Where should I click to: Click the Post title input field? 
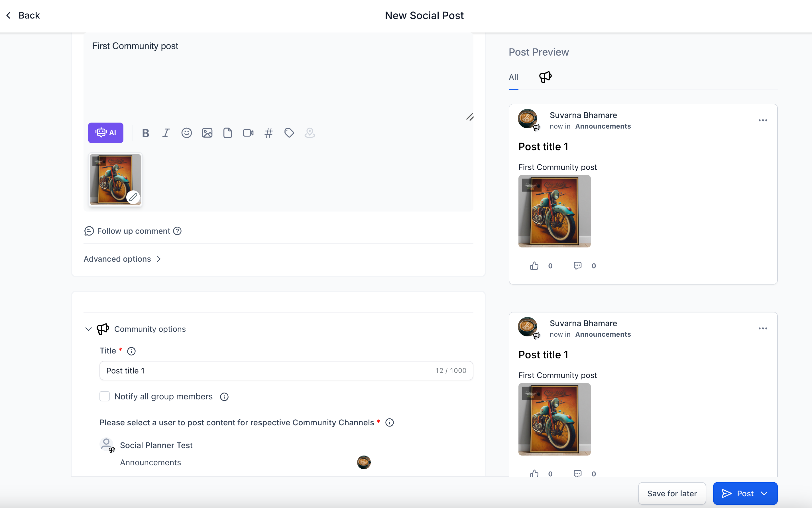pos(269,371)
